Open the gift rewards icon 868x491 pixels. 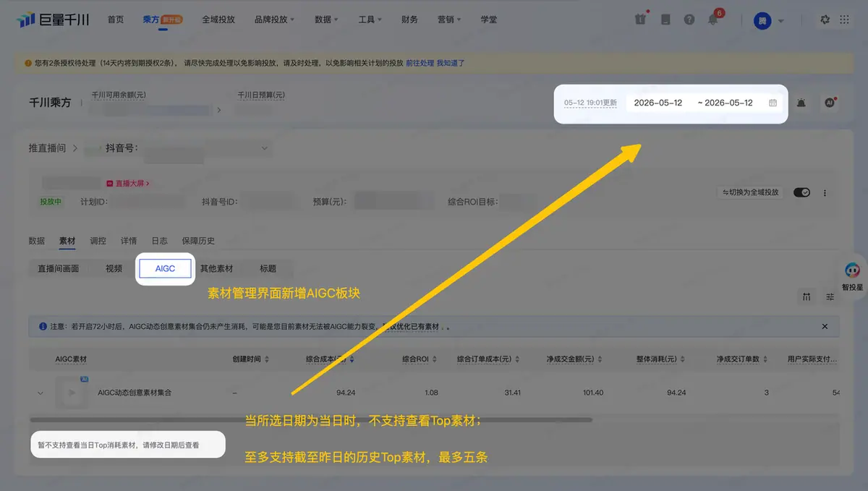click(640, 20)
